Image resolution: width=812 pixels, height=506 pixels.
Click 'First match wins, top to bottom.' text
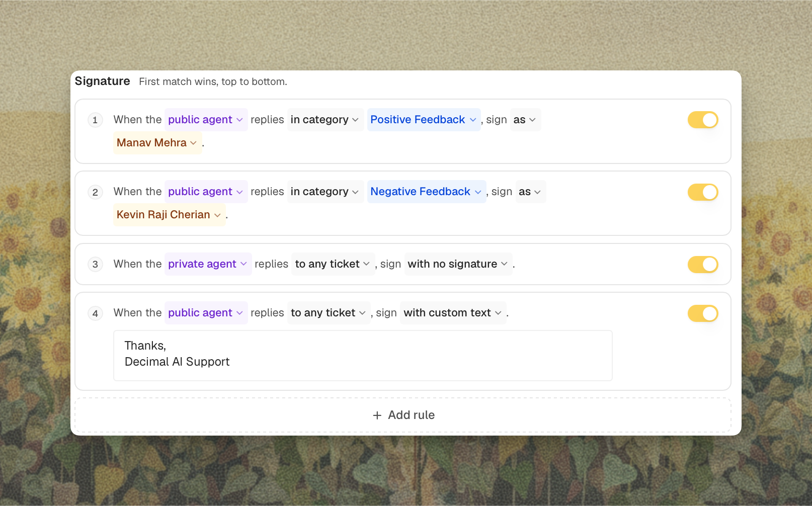[213, 81]
